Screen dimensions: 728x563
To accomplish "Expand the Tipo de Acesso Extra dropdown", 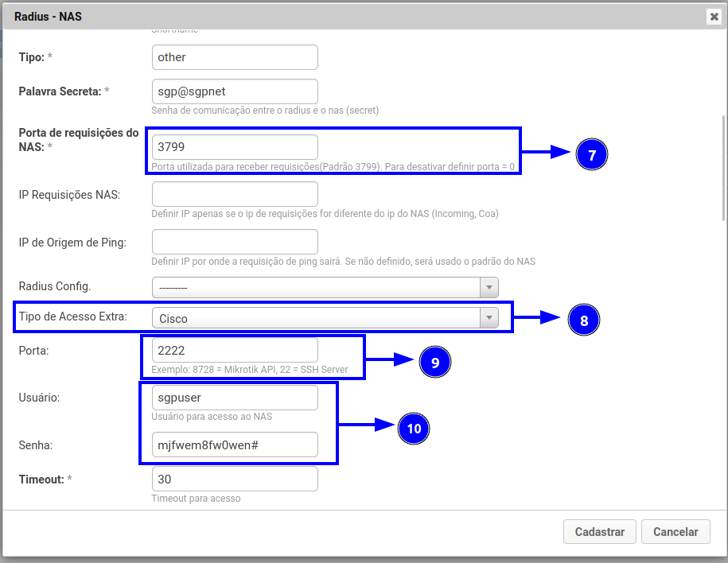I will (325, 318).
